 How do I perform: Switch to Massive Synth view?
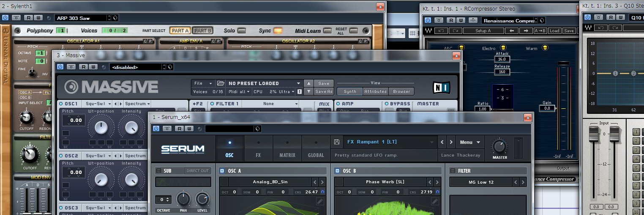tap(350, 91)
